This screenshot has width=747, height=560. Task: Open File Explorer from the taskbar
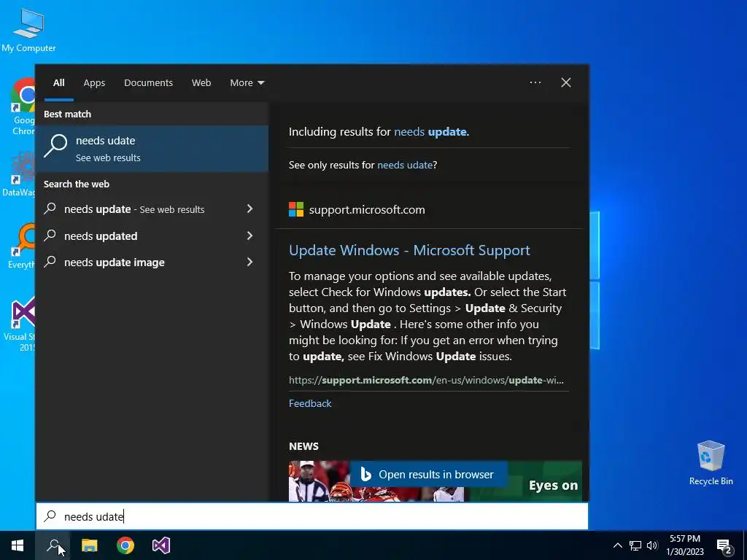pyautogui.click(x=89, y=545)
